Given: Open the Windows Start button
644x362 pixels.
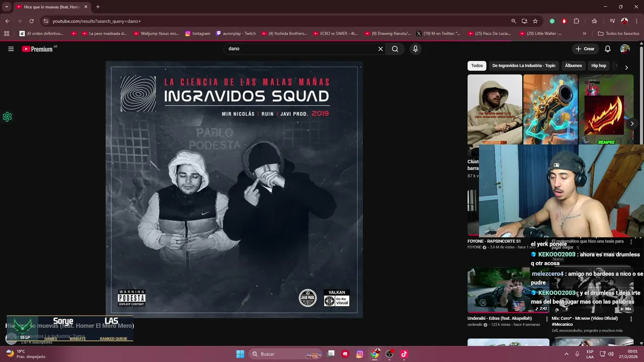Looking at the screenshot, I should (240, 354).
